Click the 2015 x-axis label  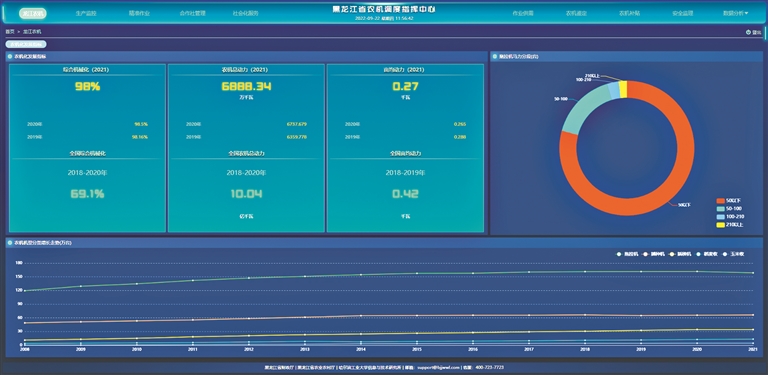(417, 350)
